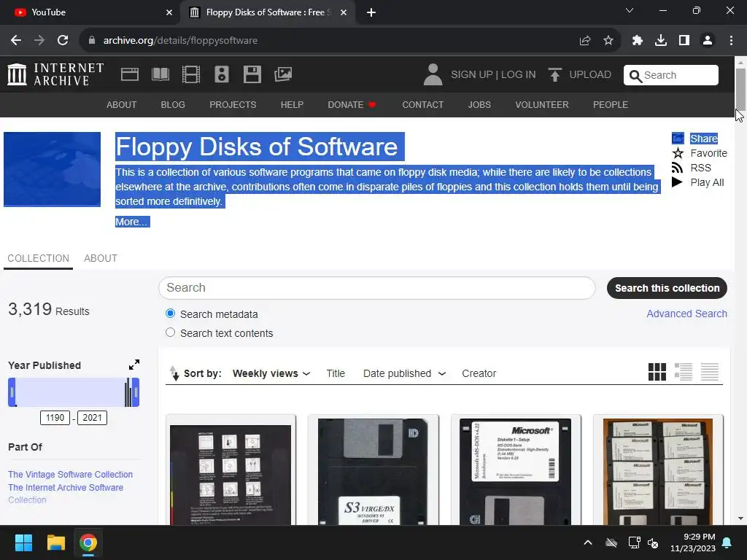Switch to the COLLECTION tab
Screen dimensions: 747x560
(38, 258)
